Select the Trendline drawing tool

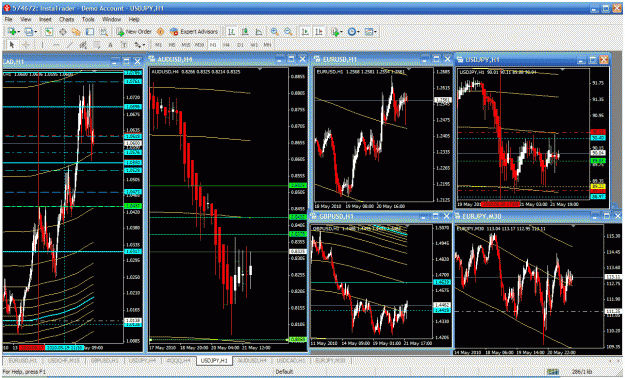(70, 45)
